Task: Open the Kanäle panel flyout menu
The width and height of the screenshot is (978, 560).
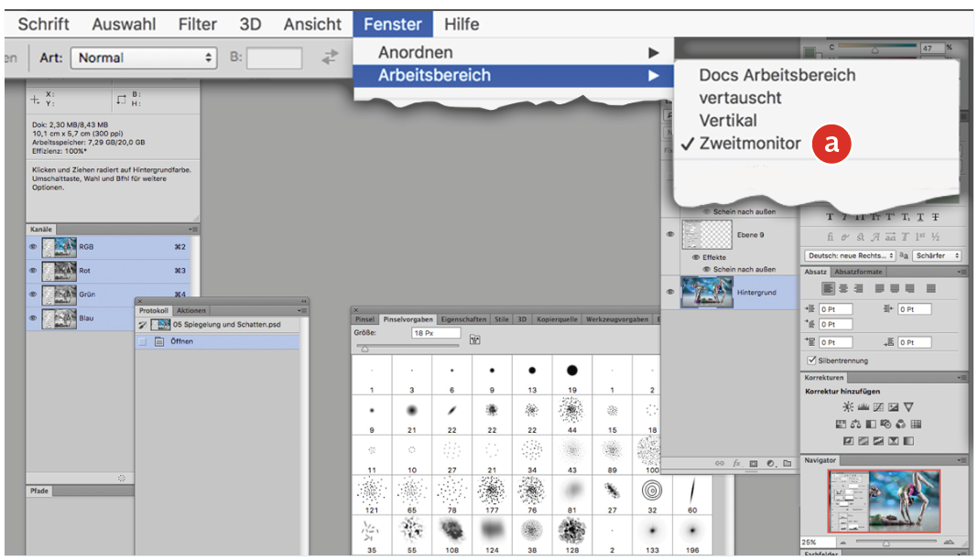Action: coord(192,230)
